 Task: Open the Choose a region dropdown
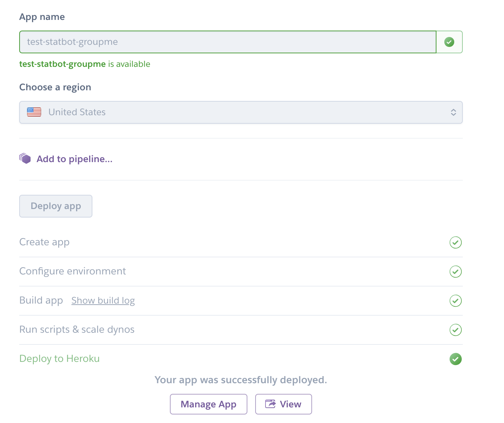(241, 112)
